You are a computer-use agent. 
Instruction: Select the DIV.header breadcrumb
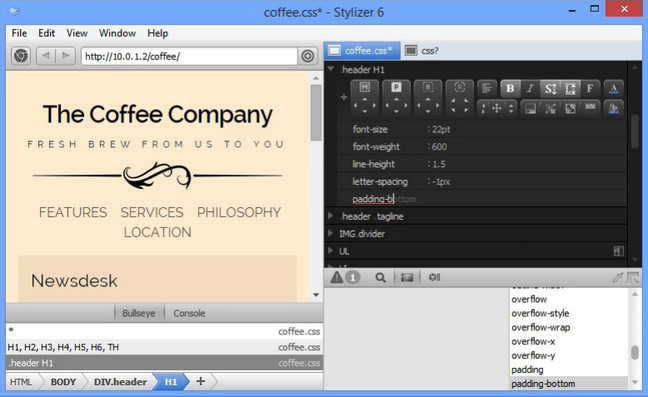point(120,382)
